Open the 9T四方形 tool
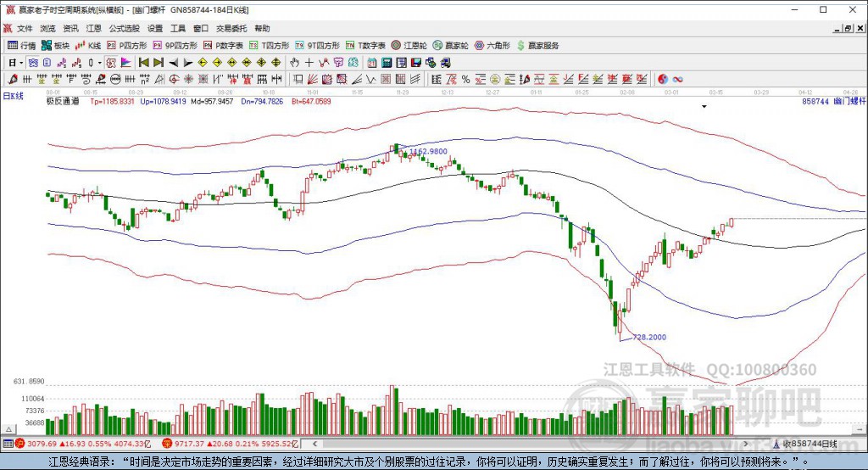The width and height of the screenshot is (868, 470). [x=317, y=46]
